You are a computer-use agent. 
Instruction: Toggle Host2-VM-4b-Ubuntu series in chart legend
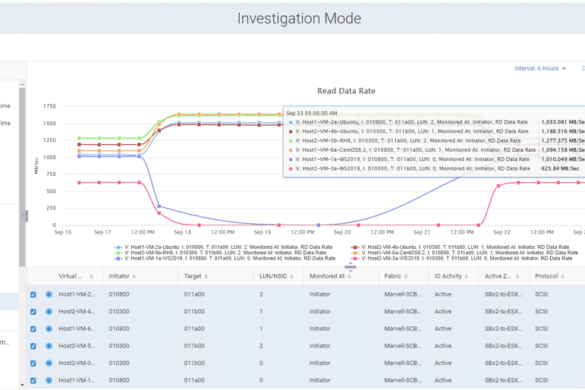point(460,247)
